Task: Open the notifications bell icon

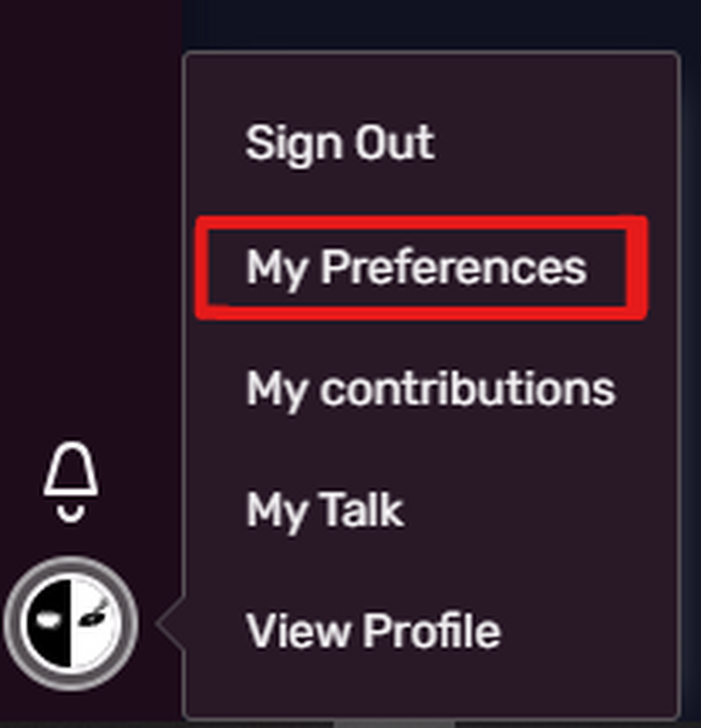Action: 71,483
